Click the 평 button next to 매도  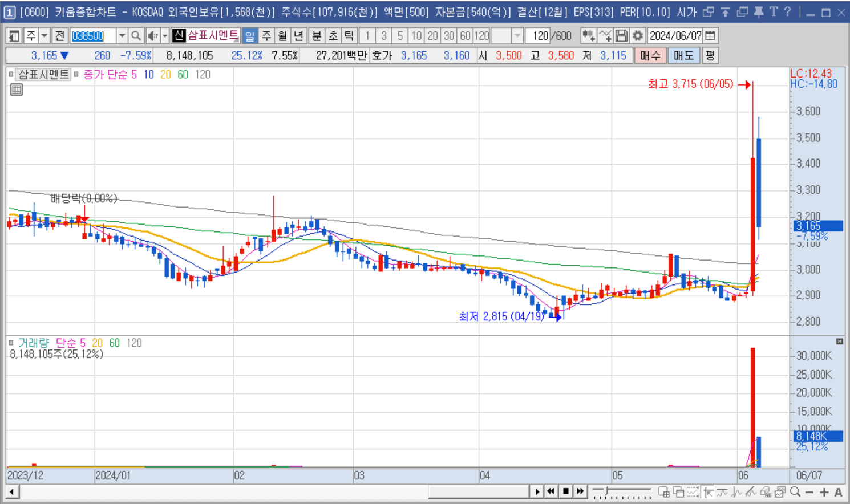[x=710, y=55]
